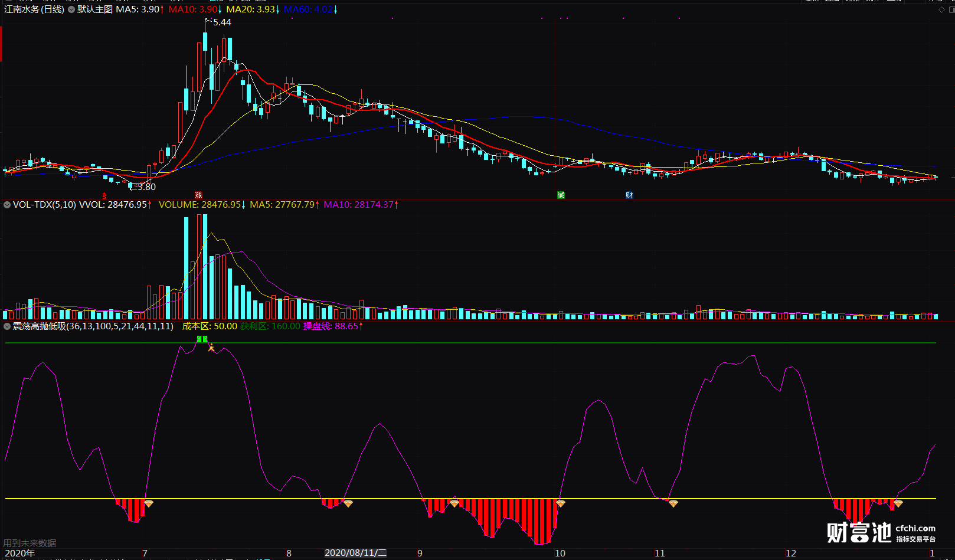This screenshot has height=560, width=955.
Task: Click the buy diamond signal in late December
Action: point(898,503)
